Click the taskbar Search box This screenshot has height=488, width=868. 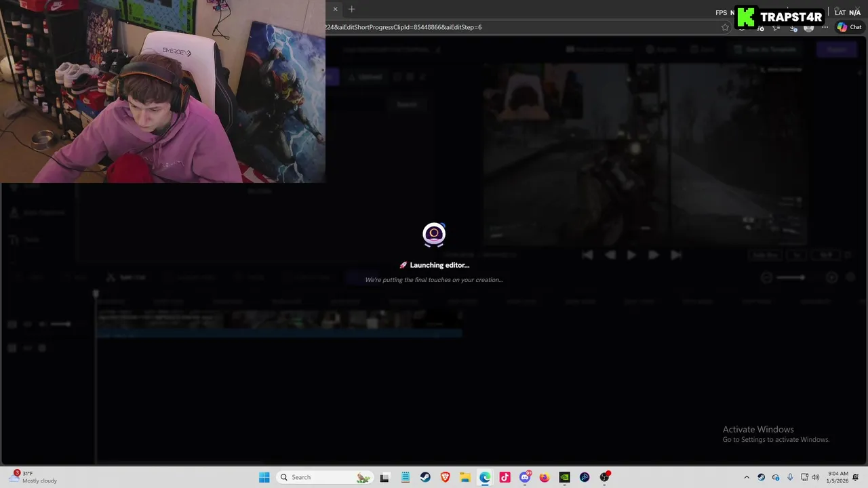click(325, 477)
